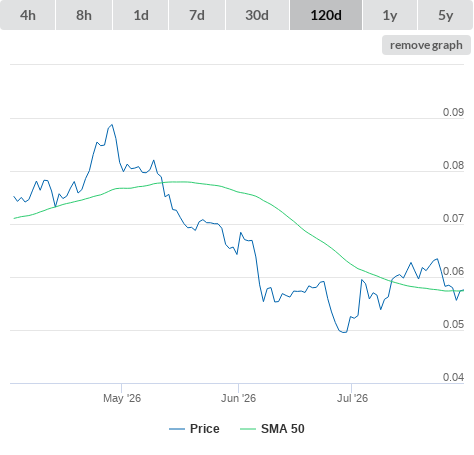Screen dimensions: 474x455
Task: Switch to the 8h time range
Action: 84,15
